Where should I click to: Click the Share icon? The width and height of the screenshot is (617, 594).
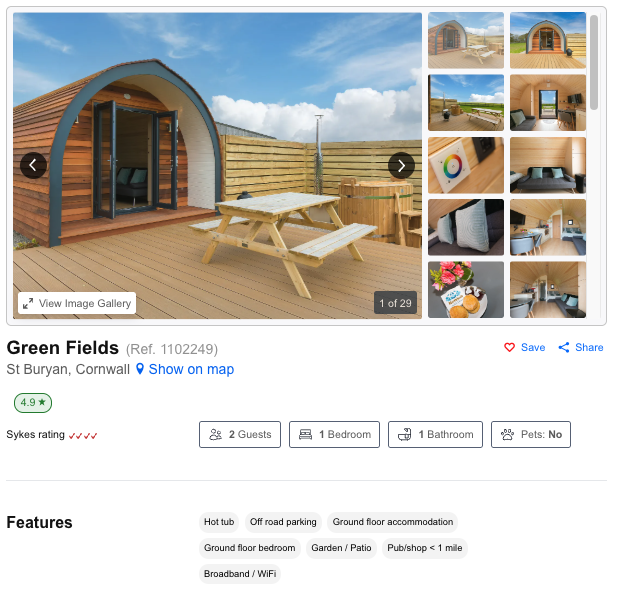tap(563, 347)
